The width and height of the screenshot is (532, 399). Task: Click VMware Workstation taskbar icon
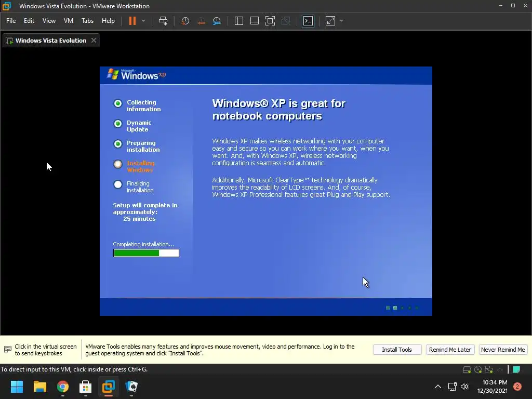pyautogui.click(x=109, y=387)
